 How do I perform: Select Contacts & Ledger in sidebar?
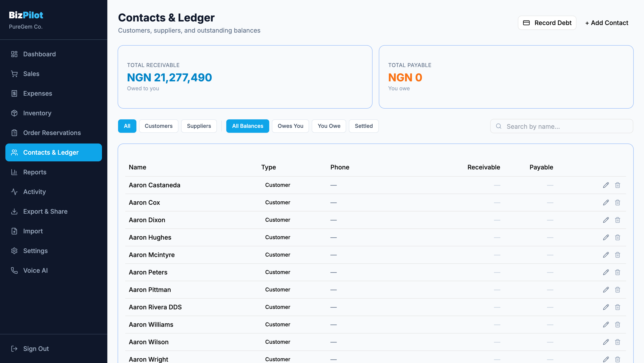click(x=53, y=152)
